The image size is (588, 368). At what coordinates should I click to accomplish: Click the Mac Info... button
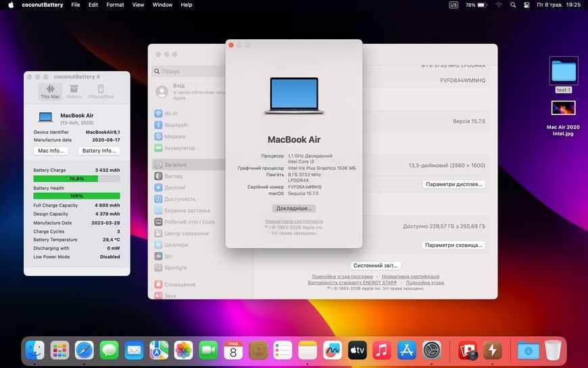click(51, 151)
